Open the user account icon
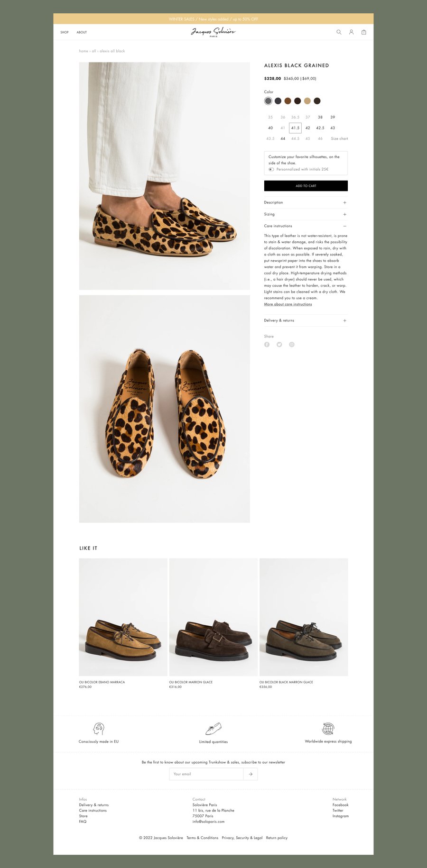The image size is (427, 868). click(352, 32)
